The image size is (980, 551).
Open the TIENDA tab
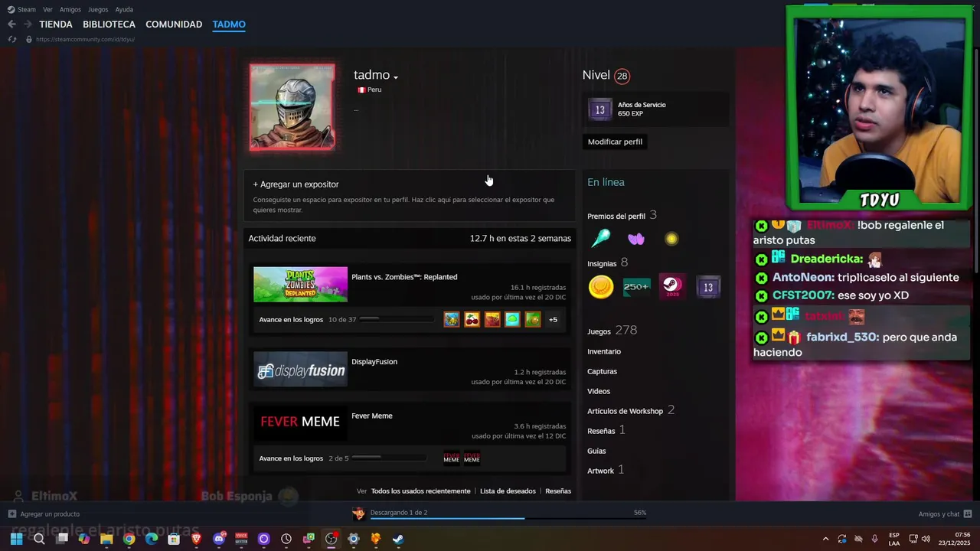pos(56,24)
